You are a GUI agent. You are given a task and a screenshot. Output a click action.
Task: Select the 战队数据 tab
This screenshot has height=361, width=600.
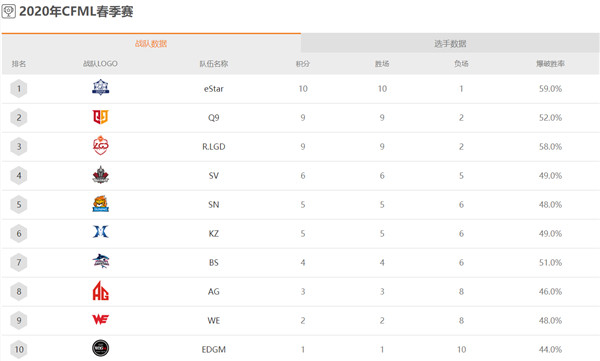pos(151,43)
